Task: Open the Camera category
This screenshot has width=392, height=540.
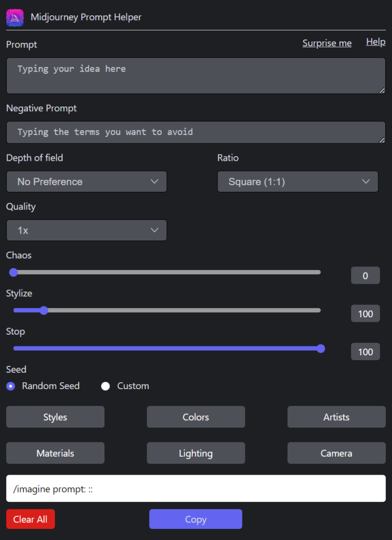Action: click(336, 453)
